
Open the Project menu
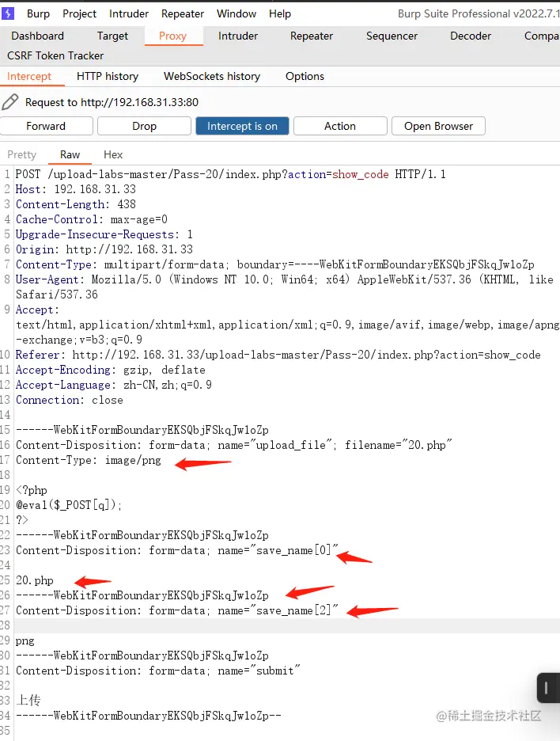tap(79, 13)
